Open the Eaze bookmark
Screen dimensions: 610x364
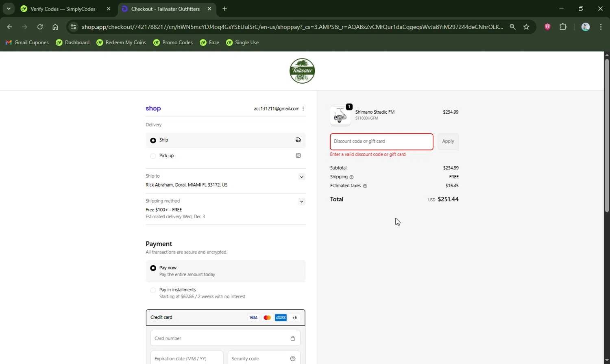coord(209,42)
